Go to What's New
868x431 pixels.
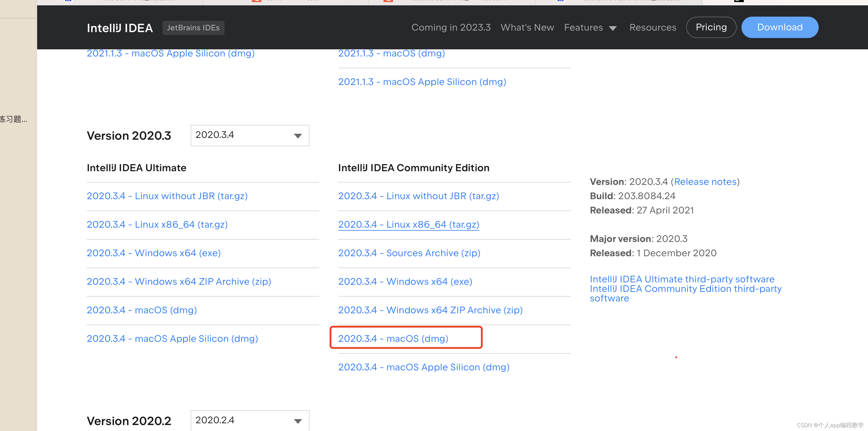[x=527, y=27]
